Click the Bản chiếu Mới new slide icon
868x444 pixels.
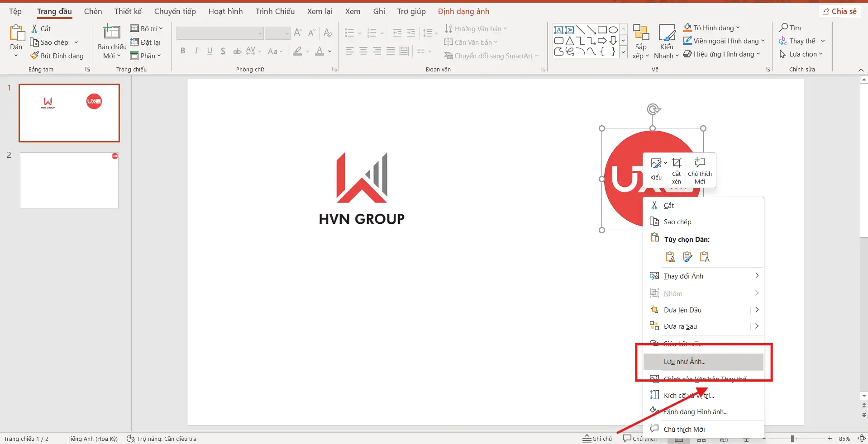(112, 33)
